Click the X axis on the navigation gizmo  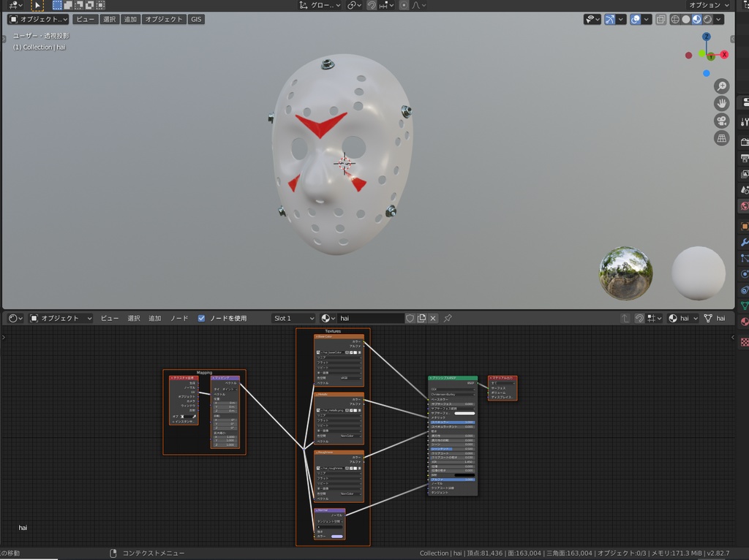point(724,54)
